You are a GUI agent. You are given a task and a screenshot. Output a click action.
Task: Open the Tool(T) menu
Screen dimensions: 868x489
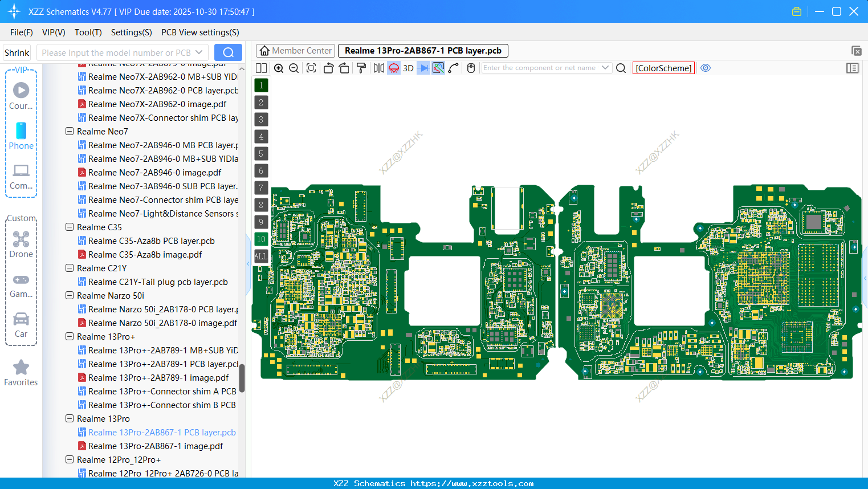coord(88,32)
